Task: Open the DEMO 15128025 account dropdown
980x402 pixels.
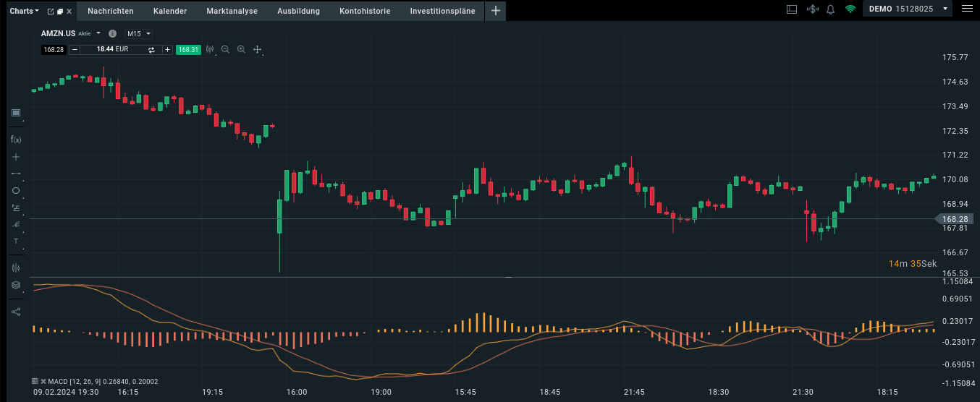Action: pyautogui.click(x=908, y=9)
